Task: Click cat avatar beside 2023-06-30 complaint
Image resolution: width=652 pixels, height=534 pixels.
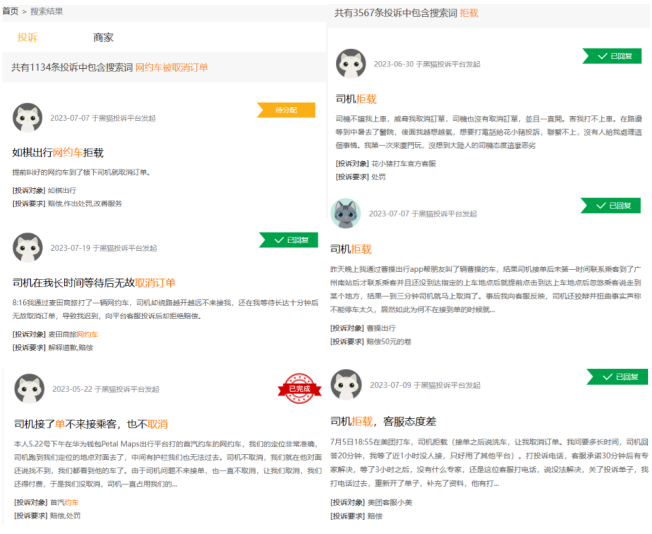Action: click(x=349, y=64)
